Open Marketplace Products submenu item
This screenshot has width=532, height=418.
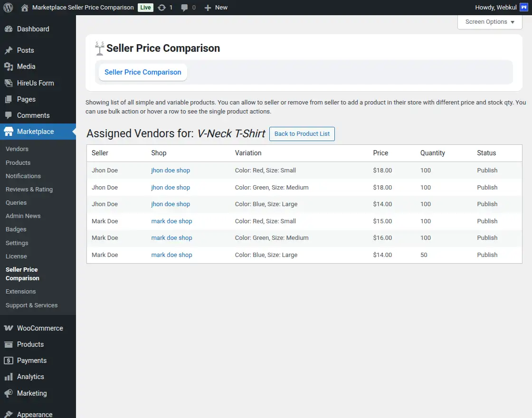point(18,162)
